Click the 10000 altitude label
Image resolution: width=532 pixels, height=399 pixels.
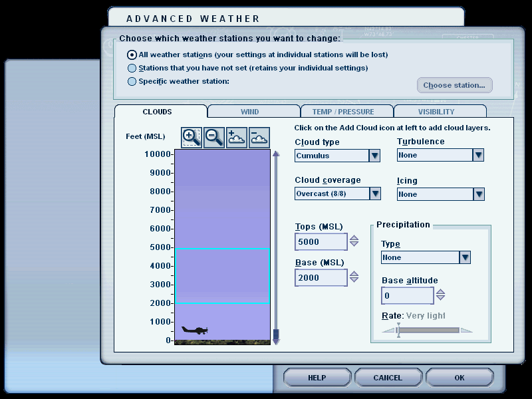click(x=158, y=154)
